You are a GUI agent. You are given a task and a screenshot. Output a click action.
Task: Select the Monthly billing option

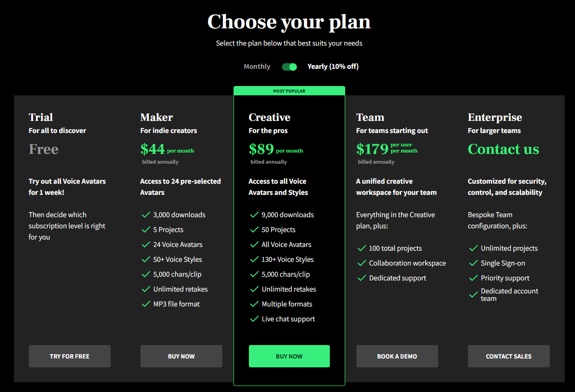pos(257,66)
